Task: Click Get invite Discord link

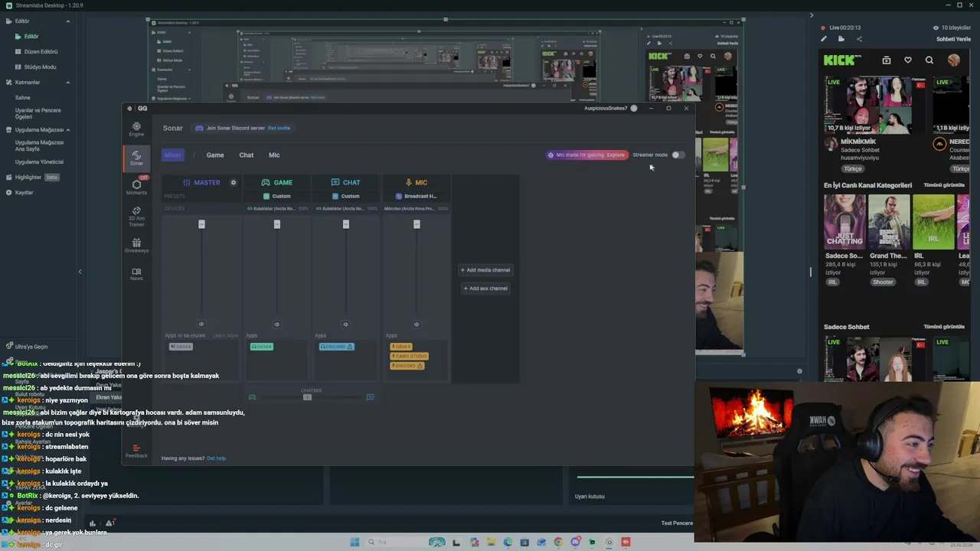Action: coord(279,128)
